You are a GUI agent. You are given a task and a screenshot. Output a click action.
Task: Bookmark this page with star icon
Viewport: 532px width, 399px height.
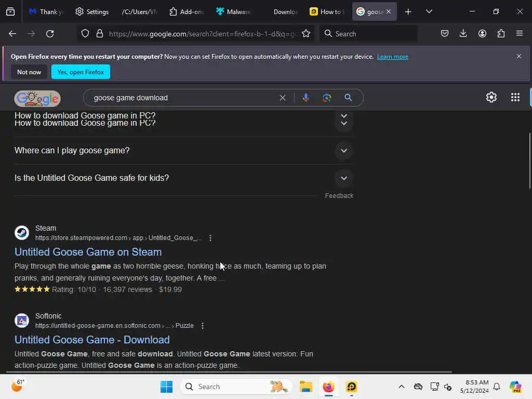pyautogui.click(x=306, y=34)
